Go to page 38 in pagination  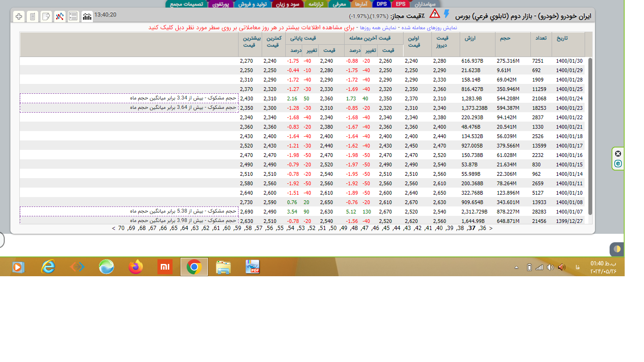pyautogui.click(x=461, y=228)
